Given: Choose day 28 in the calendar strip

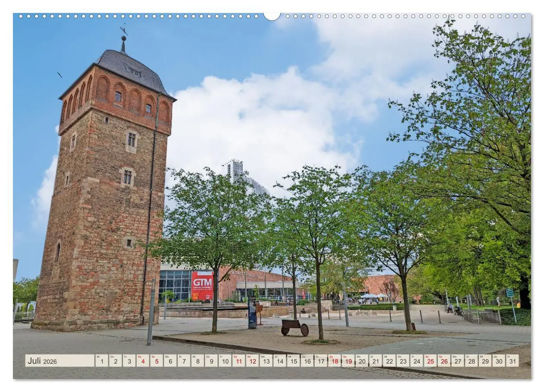Looking at the screenshot, I should 471,361.
